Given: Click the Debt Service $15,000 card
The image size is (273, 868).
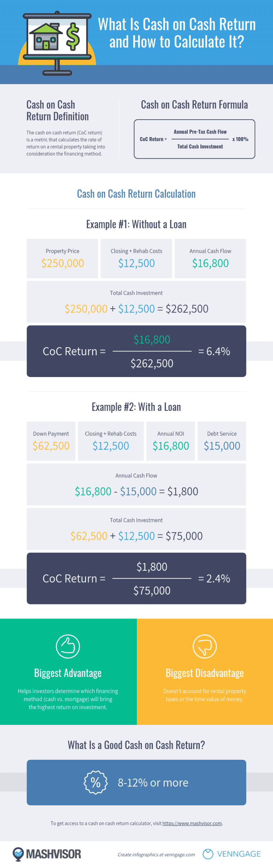Looking at the screenshot, I should pos(222,441).
